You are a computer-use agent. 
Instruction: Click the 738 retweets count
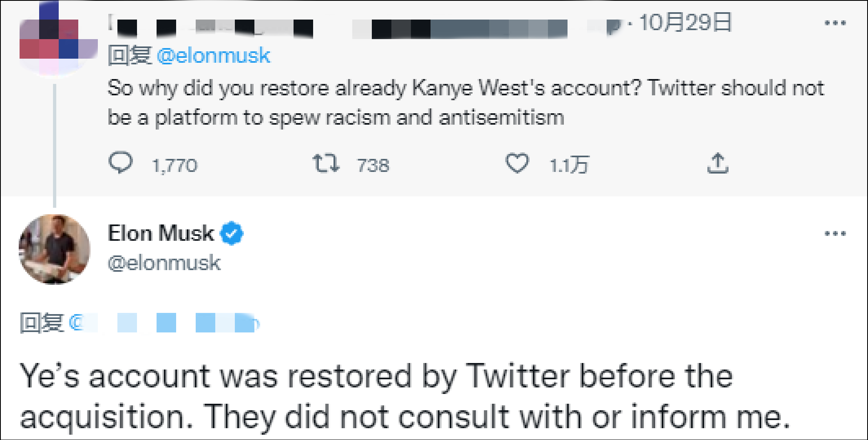tap(373, 165)
